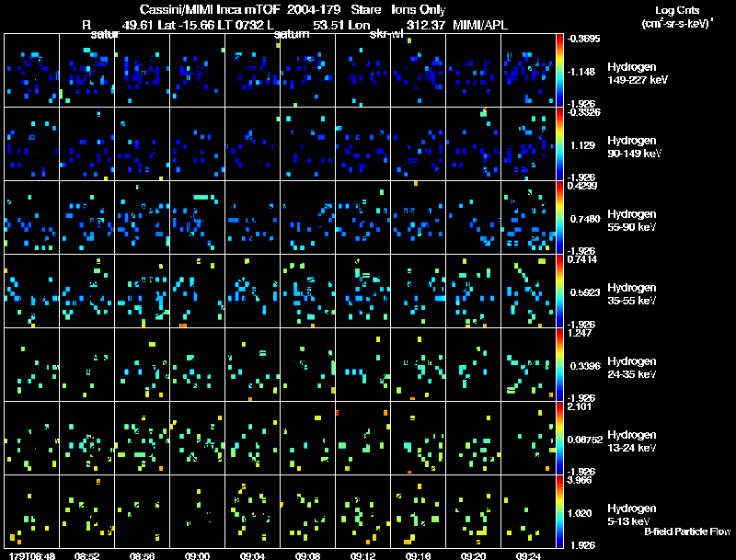This screenshot has height=560, width=736.
Task: Click the scale value -0.3326
Action: pyautogui.click(x=583, y=112)
